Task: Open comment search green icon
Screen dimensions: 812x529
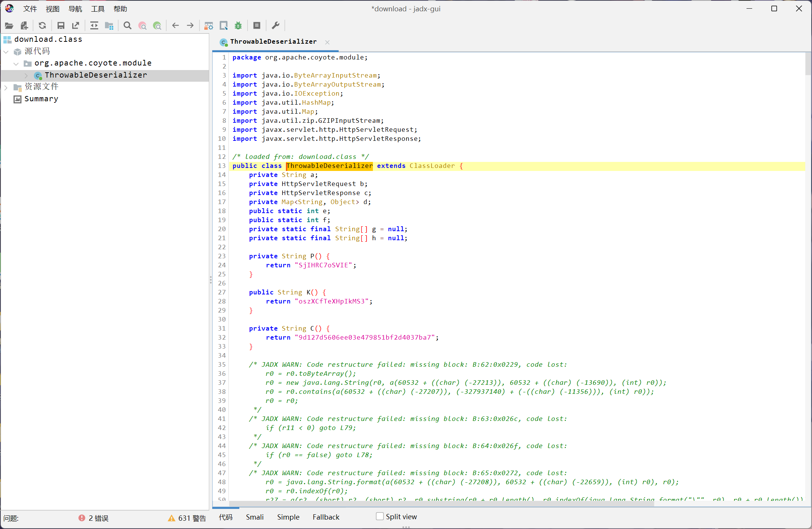Action: pos(157,26)
